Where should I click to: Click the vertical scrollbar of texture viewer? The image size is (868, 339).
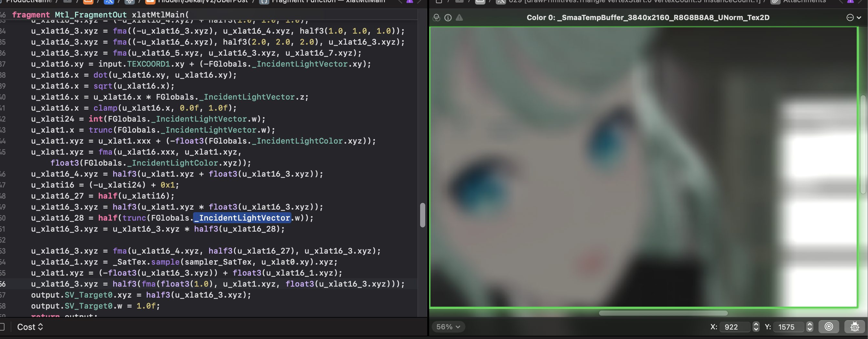(x=863, y=144)
